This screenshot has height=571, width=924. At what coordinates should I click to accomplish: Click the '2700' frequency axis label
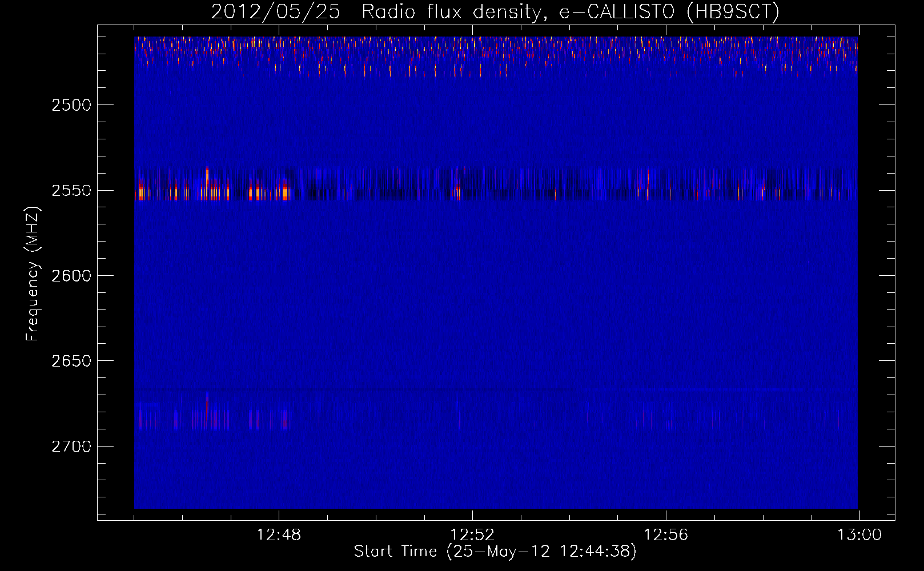[71, 446]
